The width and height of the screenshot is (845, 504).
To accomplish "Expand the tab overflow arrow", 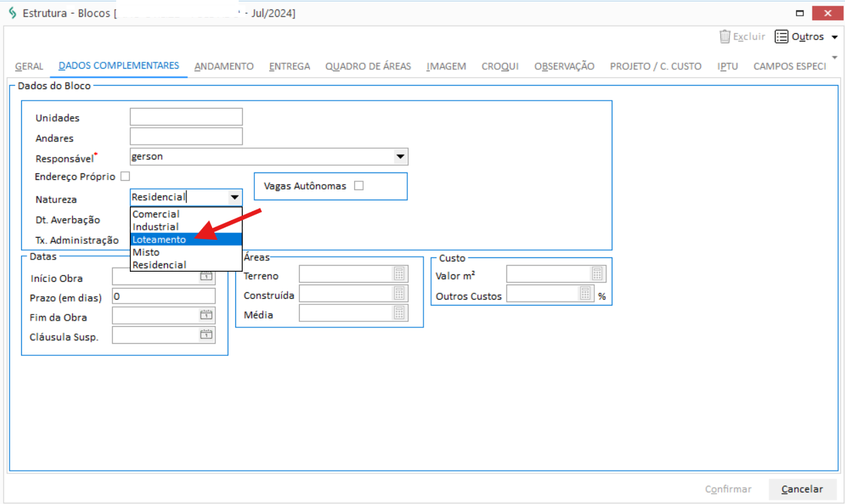I will click(835, 58).
